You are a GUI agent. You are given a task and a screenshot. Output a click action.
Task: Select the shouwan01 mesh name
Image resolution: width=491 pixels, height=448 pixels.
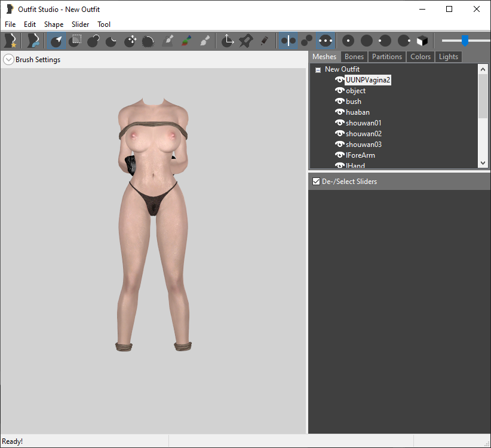tap(363, 122)
